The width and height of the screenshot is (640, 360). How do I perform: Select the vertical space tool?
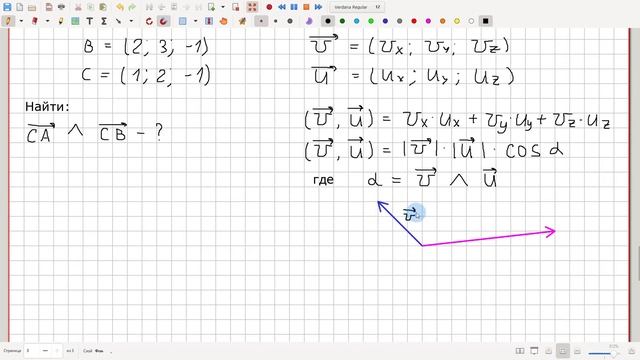pyautogui.click(x=209, y=21)
